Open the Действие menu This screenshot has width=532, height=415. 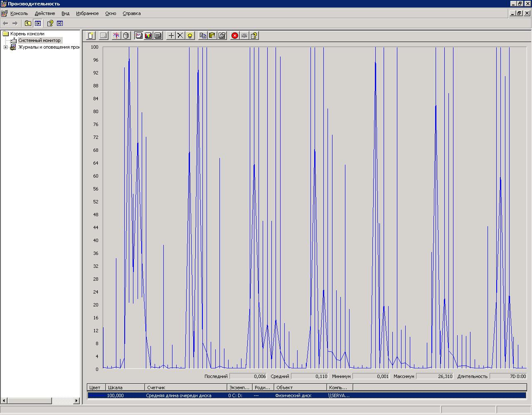45,13
